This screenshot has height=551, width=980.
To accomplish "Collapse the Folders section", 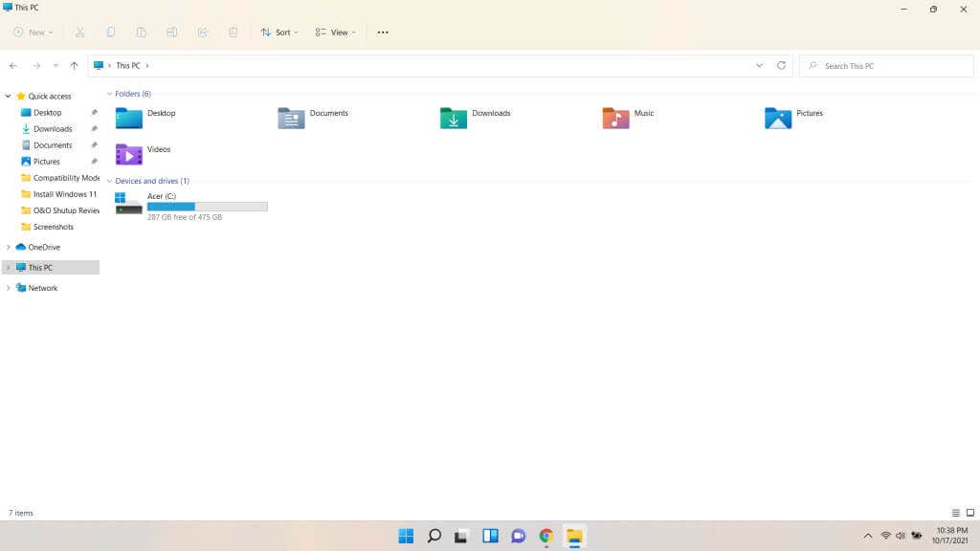I will click(x=110, y=94).
